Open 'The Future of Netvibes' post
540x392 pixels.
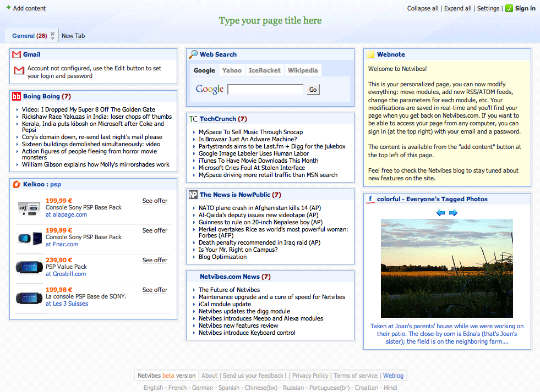pyautogui.click(x=229, y=290)
